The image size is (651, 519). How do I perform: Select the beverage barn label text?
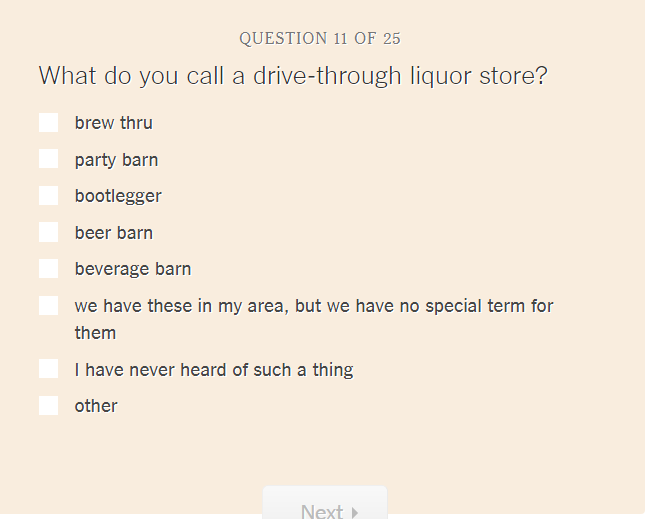coord(133,269)
